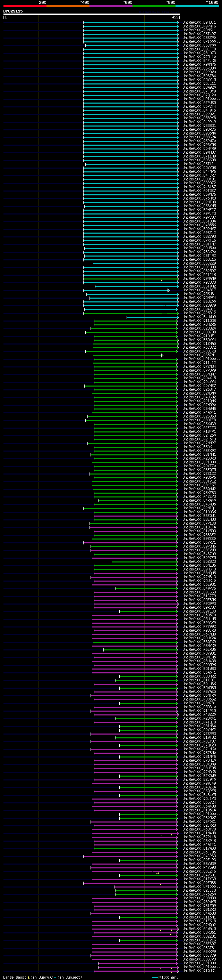Viewport: 222px width, 980px height.
Task: Select the label UniRef100_Q657N1
Action: [x=199, y=355]
